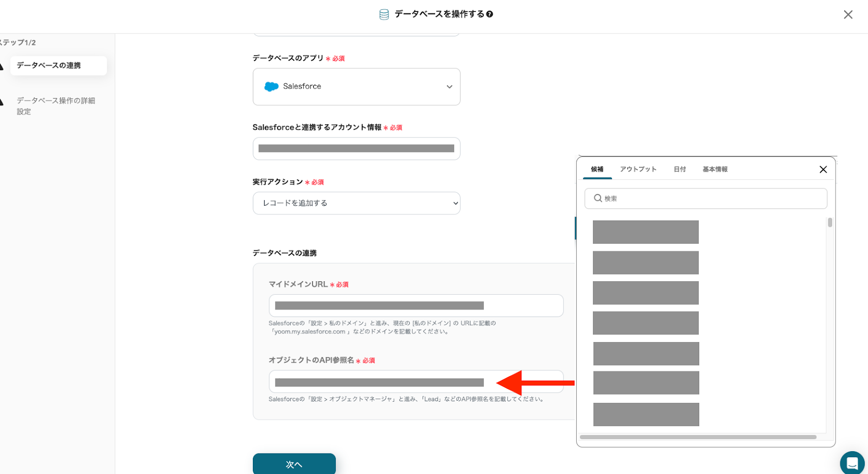Screen dimensions: 868x474
Task: Select the データベース操作の詳細設定 step
Action: pyautogui.click(x=56, y=106)
